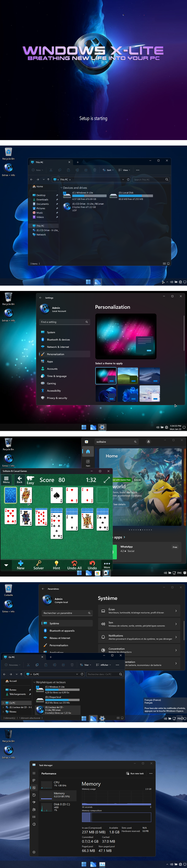Collapse the Périphériques et lecteurs group
The image size is (187, 868).
point(34,682)
